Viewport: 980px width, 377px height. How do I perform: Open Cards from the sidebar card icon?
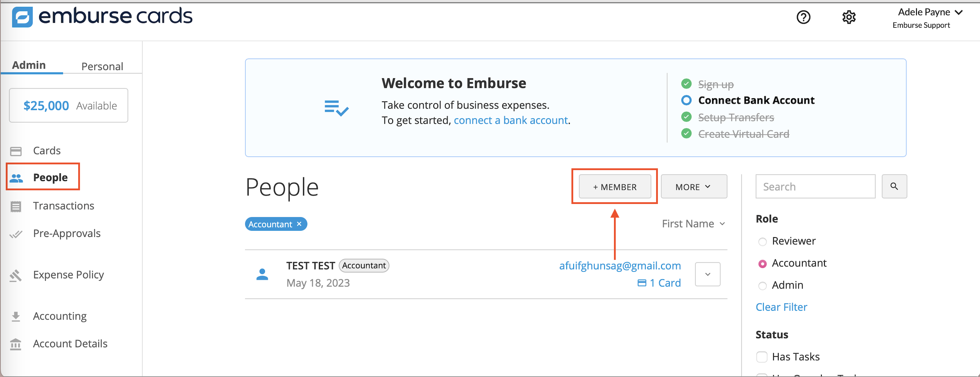point(16,151)
